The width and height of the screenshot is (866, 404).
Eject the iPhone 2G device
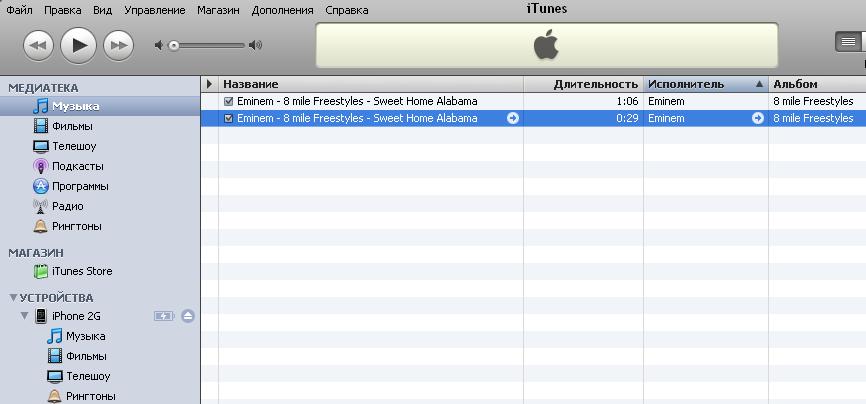coord(188,316)
